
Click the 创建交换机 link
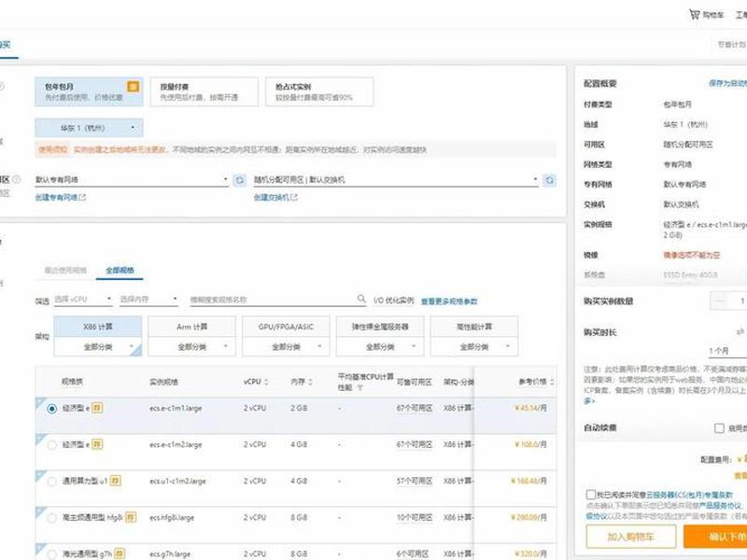click(x=271, y=197)
